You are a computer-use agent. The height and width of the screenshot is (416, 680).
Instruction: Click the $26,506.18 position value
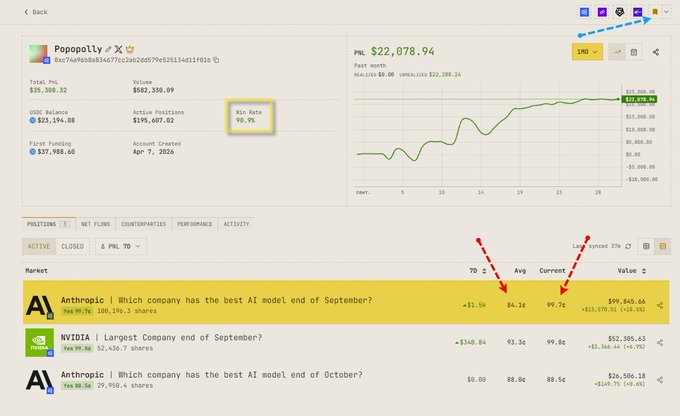point(627,376)
